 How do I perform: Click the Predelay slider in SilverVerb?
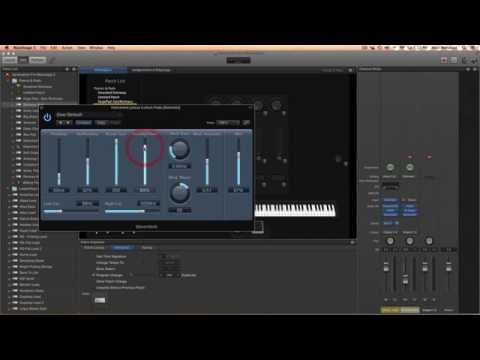[59, 162]
